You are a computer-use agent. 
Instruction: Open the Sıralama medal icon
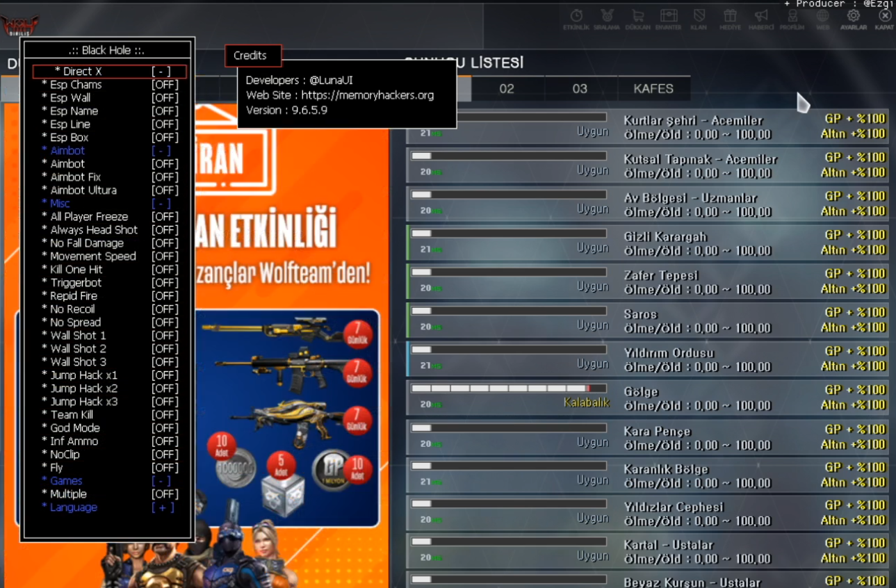coord(607,17)
